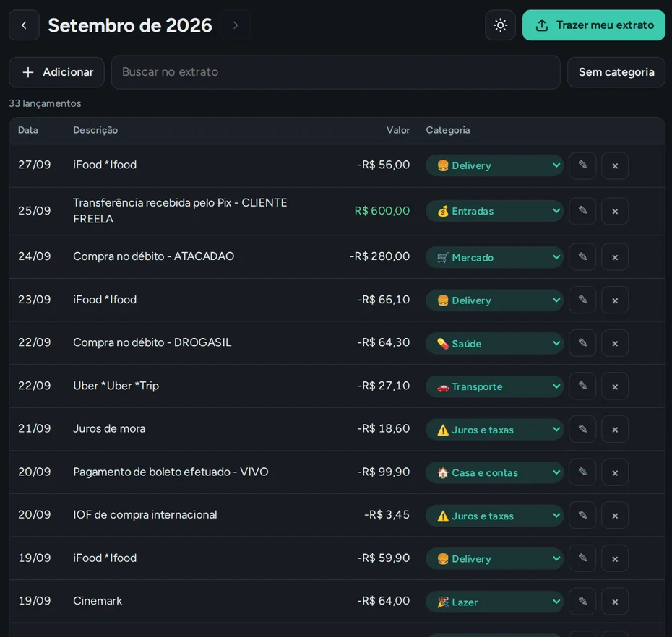Screen dimensions: 672x637
Task: Edit the ATACADAO purchase entry
Action: click(x=582, y=257)
